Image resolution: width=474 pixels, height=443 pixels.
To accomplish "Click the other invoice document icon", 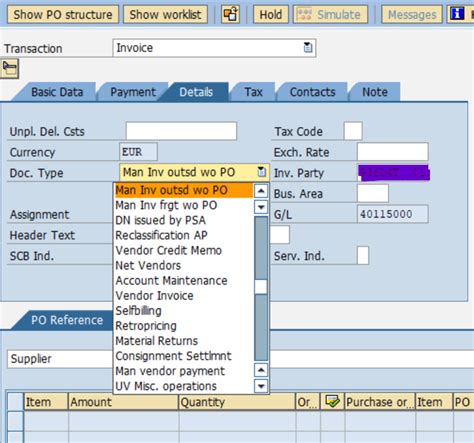I will pos(230,14).
